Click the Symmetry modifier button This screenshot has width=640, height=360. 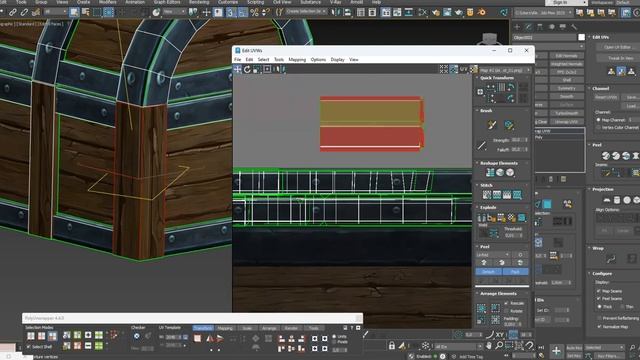pos(566,88)
